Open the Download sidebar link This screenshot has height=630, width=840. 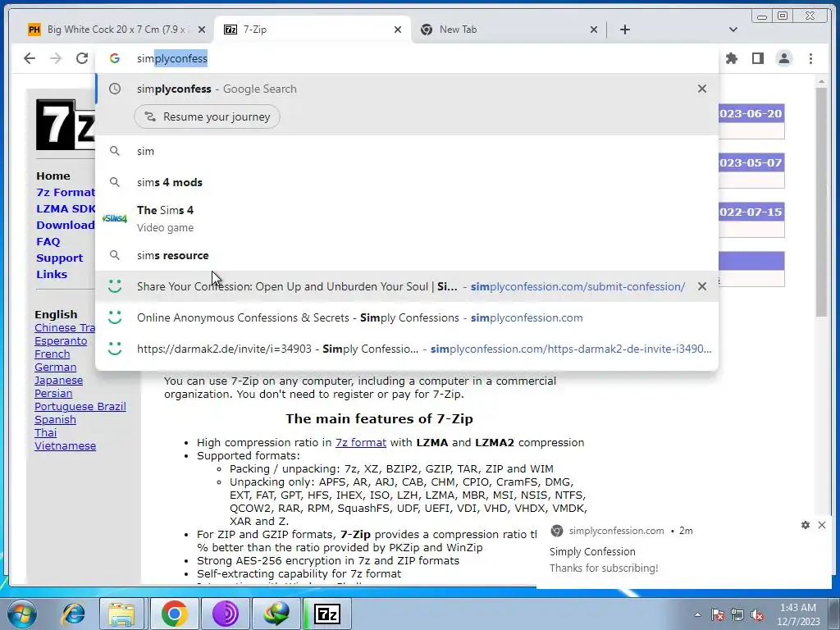pos(66,225)
